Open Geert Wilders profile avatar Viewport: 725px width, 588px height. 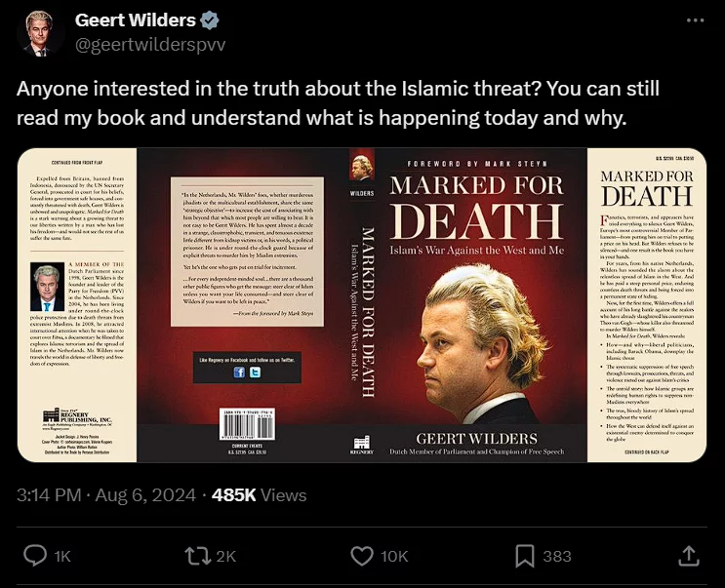[39, 33]
